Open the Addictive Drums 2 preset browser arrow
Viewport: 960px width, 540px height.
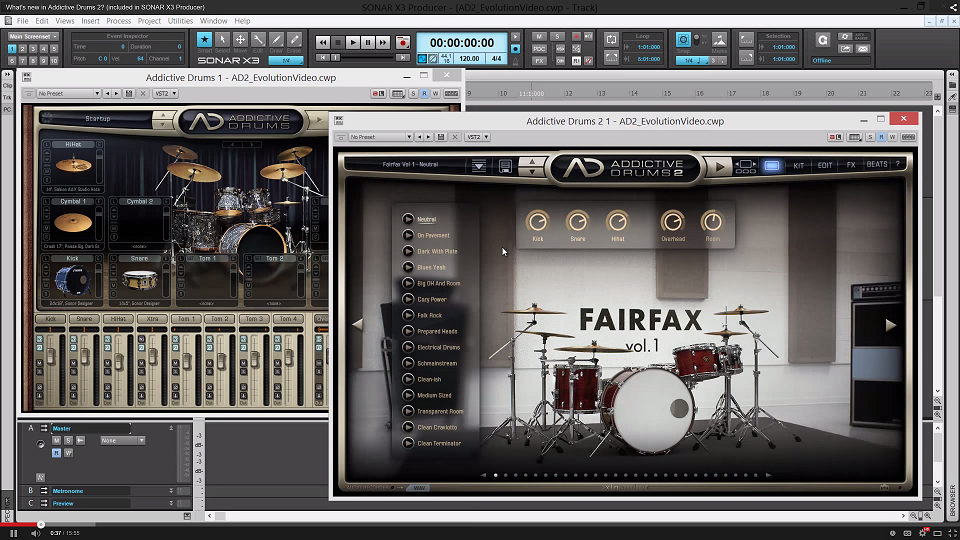point(479,165)
